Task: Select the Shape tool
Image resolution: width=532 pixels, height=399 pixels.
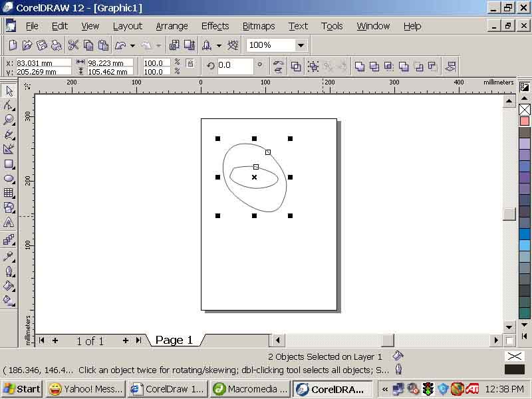Action: coord(9,105)
